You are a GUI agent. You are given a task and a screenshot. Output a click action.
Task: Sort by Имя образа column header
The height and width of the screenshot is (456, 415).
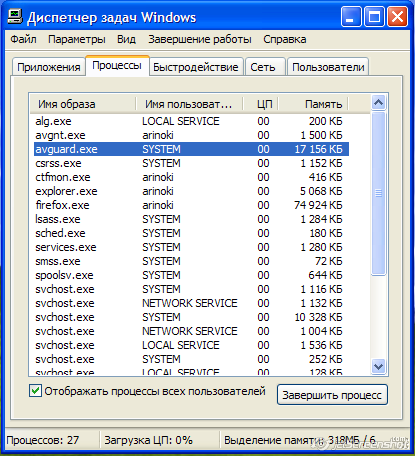coord(83,104)
